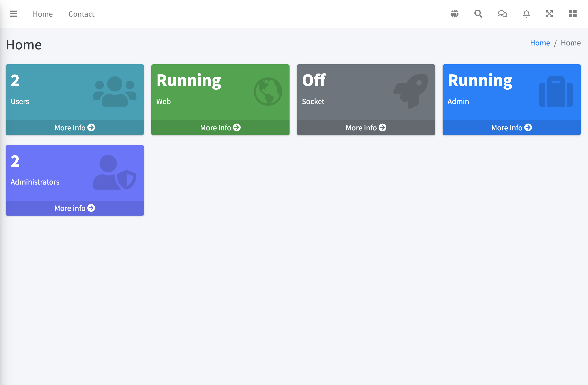Open More info on Socket card
The image size is (588, 385).
click(366, 128)
